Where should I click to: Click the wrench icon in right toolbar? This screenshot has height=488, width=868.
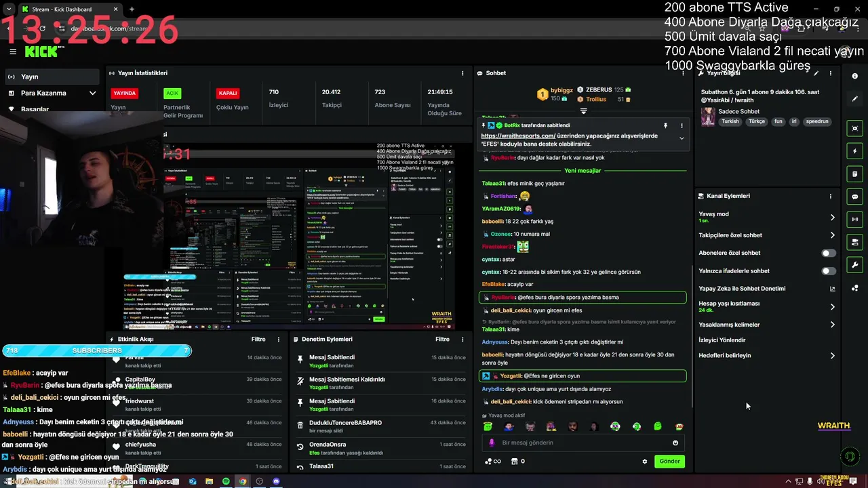855,265
